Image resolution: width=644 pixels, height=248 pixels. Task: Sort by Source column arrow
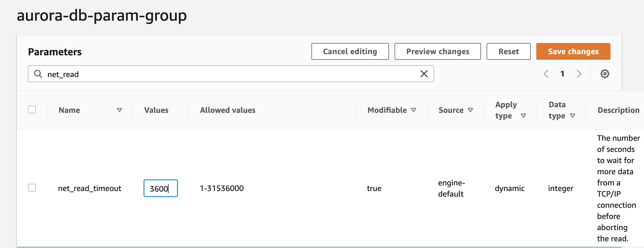pyautogui.click(x=470, y=110)
